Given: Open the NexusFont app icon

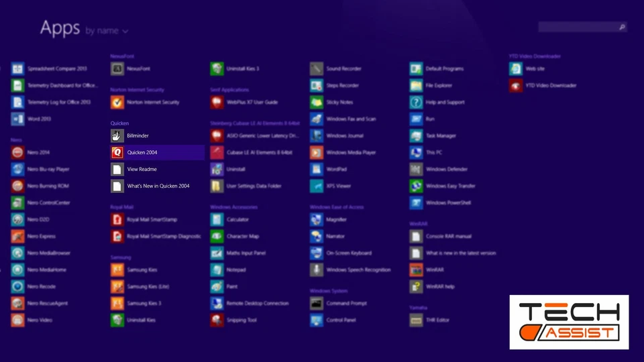Looking at the screenshot, I should coord(117,68).
